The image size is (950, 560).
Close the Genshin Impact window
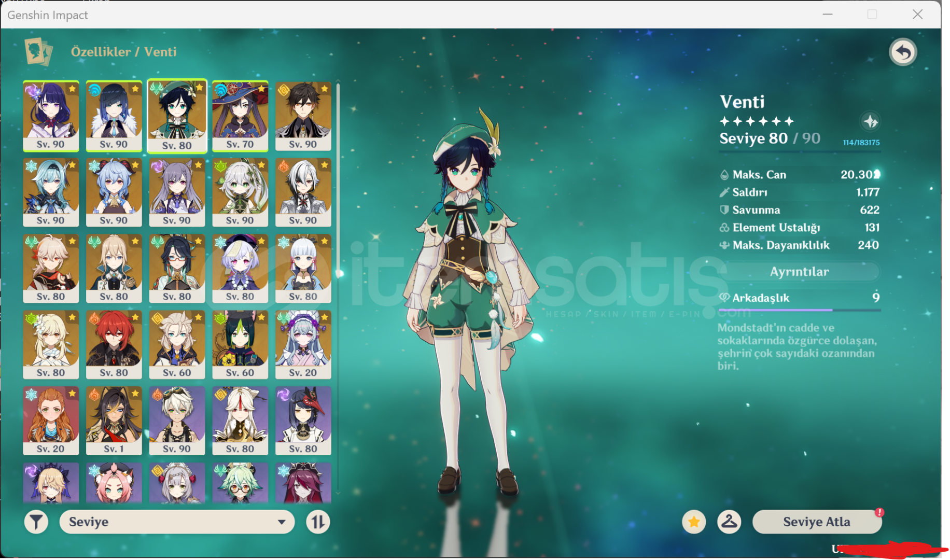pos(917,15)
